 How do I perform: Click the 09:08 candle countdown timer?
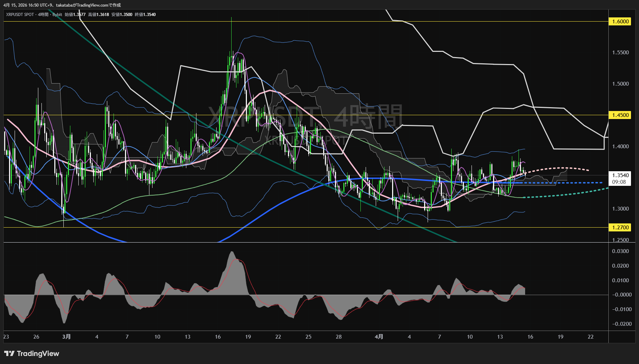click(x=619, y=182)
